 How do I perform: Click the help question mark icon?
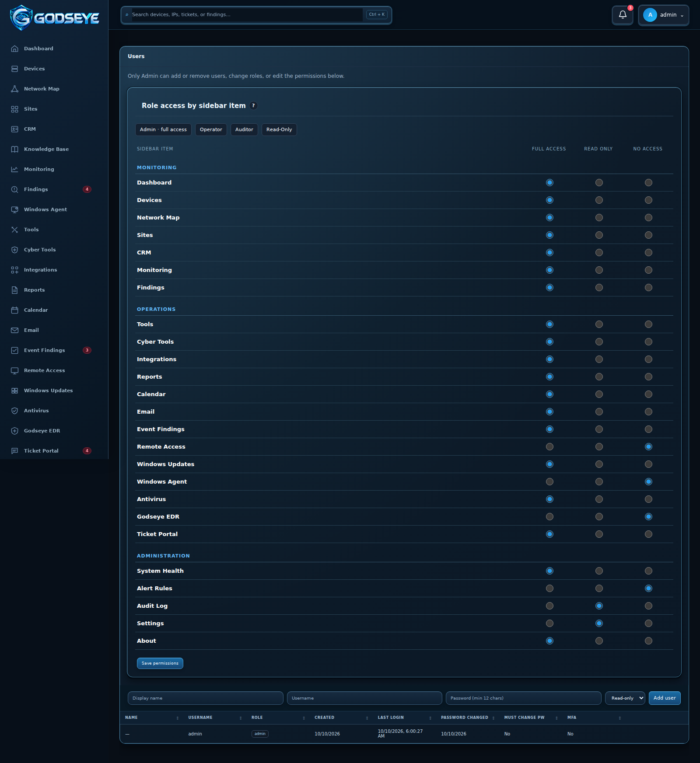[x=253, y=105]
